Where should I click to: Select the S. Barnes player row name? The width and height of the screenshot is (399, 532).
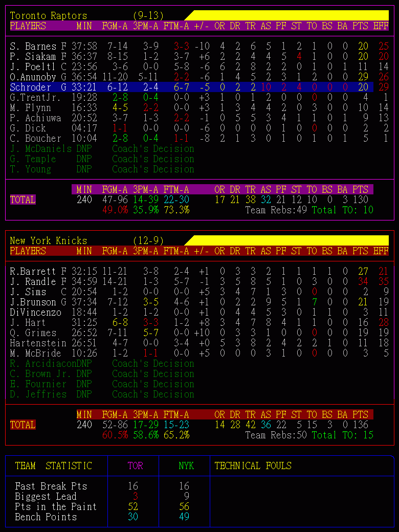coord(33,46)
